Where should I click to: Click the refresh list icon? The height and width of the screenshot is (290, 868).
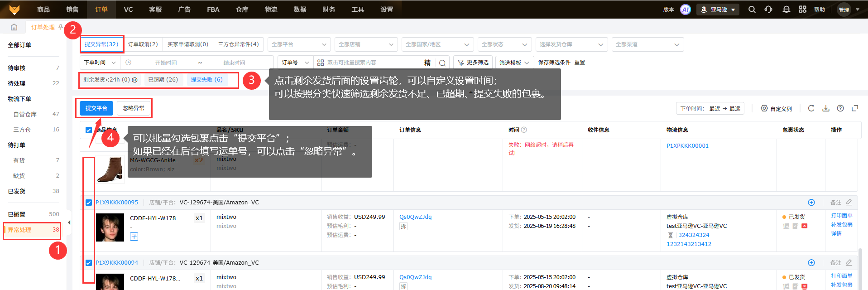811,108
